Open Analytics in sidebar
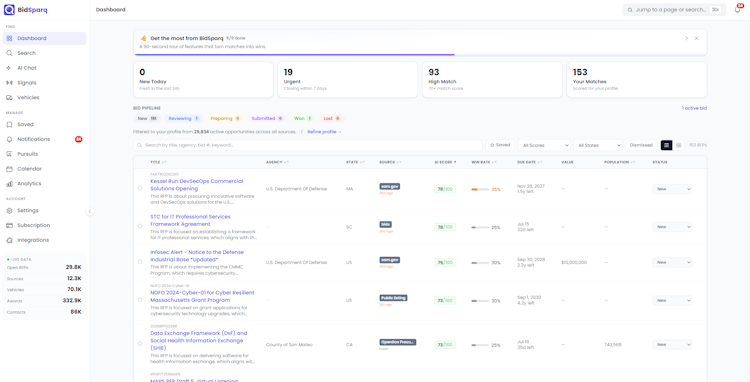The width and height of the screenshot is (750, 382). [x=44, y=184]
